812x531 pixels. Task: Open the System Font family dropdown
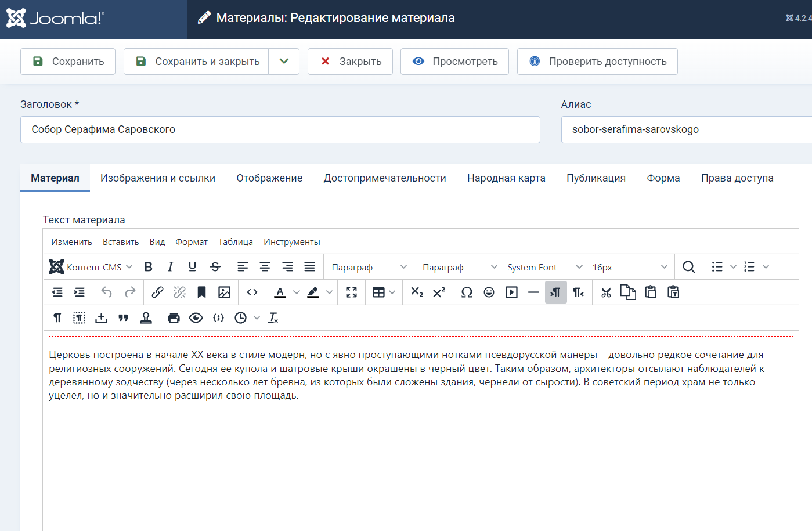(544, 267)
